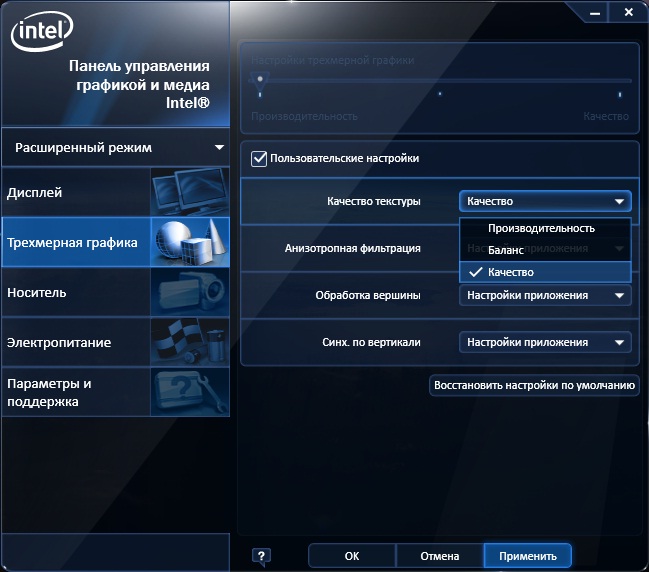Open Параметры и поддержка section
Viewport: 649px width, 572px height.
click(115, 392)
